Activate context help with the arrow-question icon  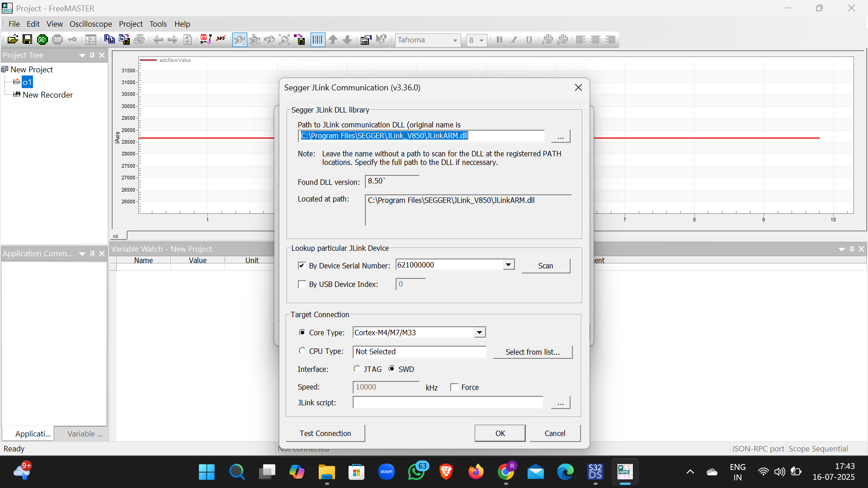click(381, 40)
